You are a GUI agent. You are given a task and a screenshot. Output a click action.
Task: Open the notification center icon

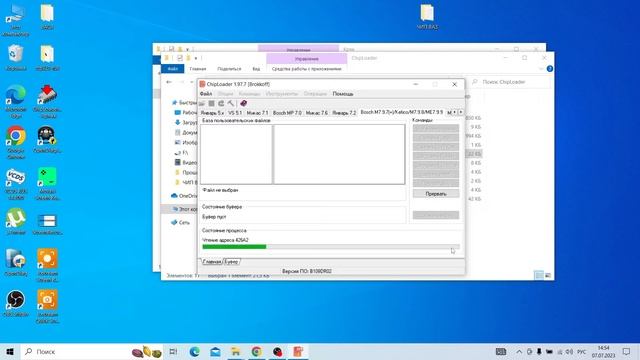coord(627,351)
